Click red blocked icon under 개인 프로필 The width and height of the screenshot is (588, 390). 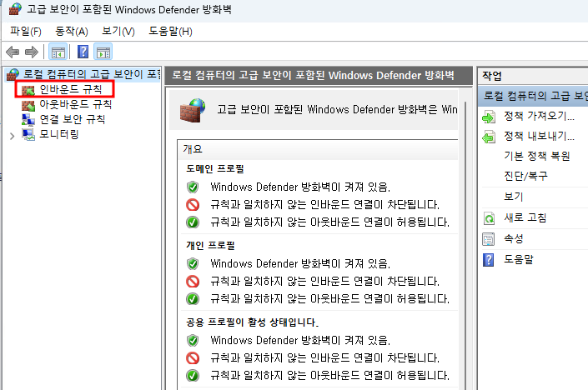pyautogui.click(x=193, y=282)
